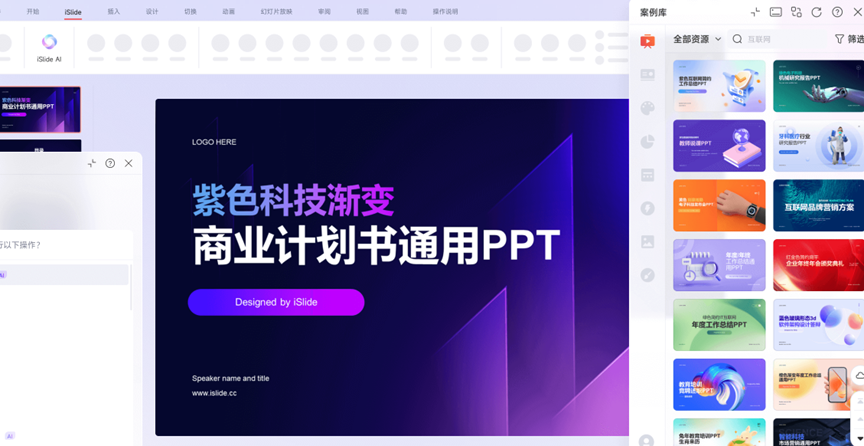Open help in the 案例库 panel header

(837, 12)
